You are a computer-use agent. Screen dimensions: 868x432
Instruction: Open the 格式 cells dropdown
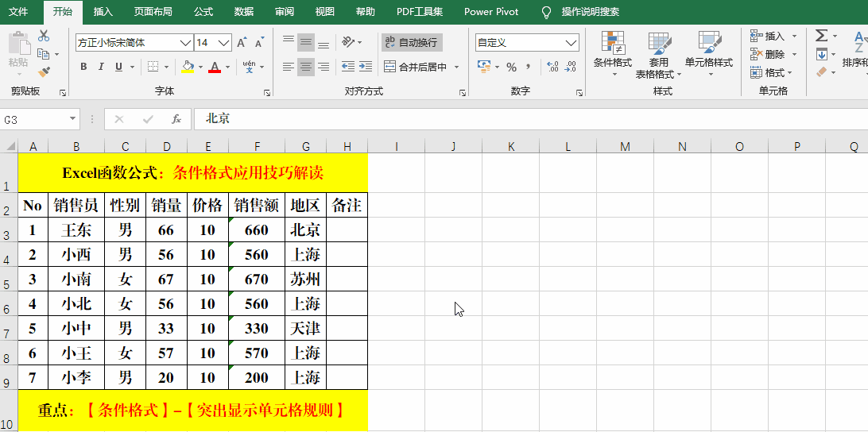pyautogui.click(x=773, y=72)
